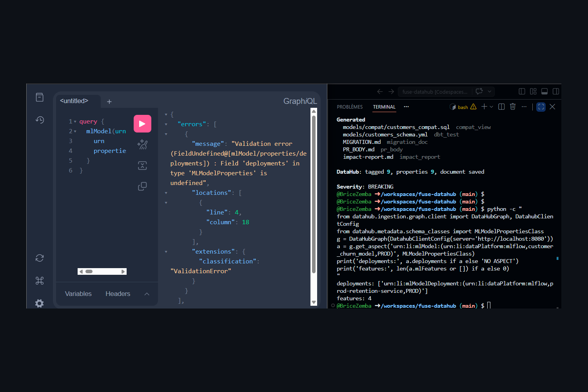Switch to TERMINAL panel tab
This screenshot has height=392, width=588.
tap(384, 107)
